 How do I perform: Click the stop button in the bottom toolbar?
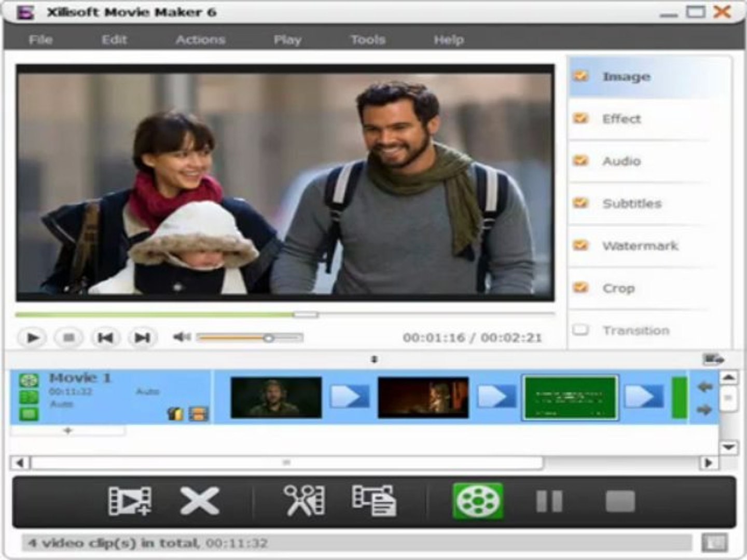tap(620, 501)
